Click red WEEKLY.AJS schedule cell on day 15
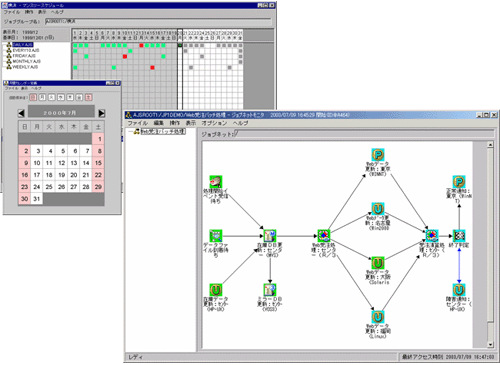The image size is (500, 365). (x=152, y=68)
